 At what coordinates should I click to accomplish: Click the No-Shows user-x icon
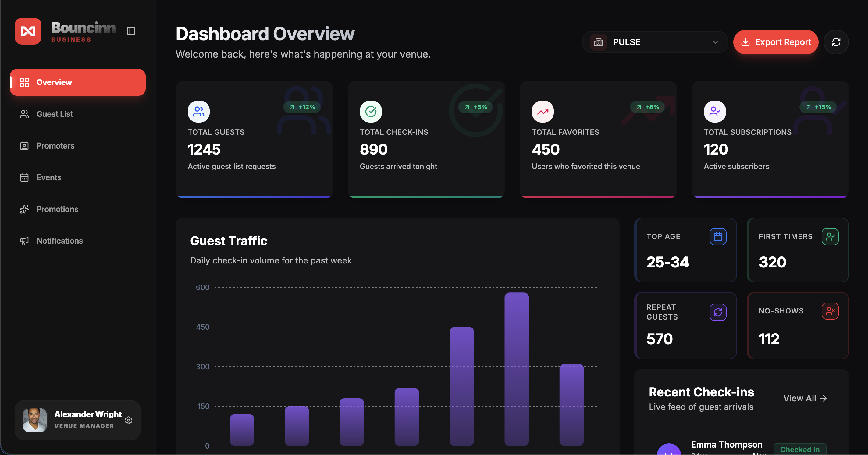tap(830, 311)
